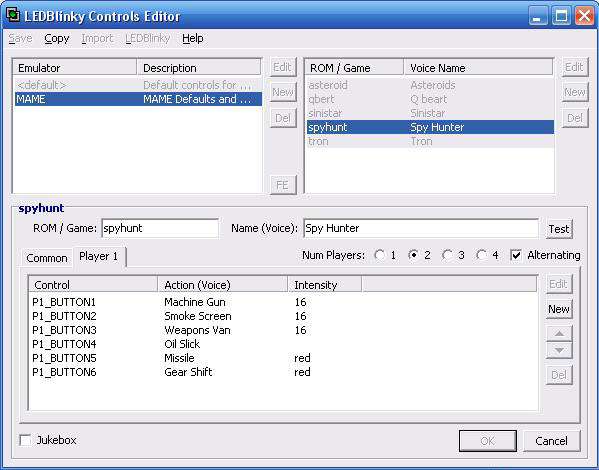The image size is (599, 470).
Task: Move selected control down with arrow button
Action: [559, 350]
